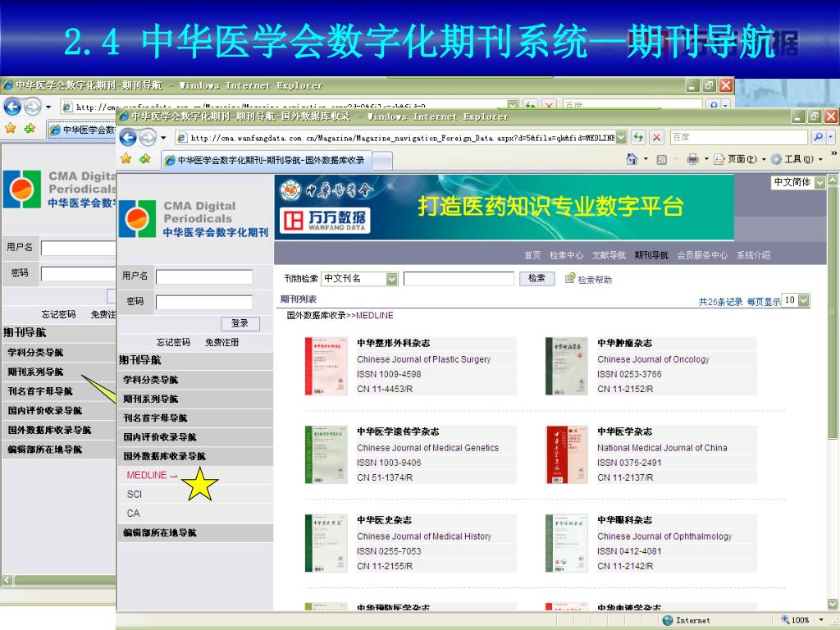Click the Favorites star in the rear IE window
The height and width of the screenshot is (630, 840).
pos(10,128)
